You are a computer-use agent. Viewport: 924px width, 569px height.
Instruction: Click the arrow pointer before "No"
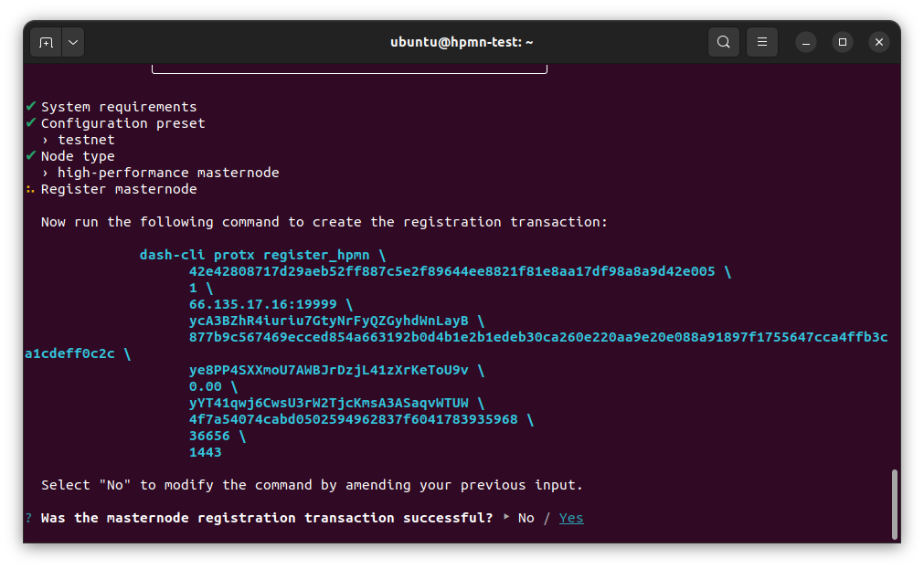pyautogui.click(x=506, y=518)
